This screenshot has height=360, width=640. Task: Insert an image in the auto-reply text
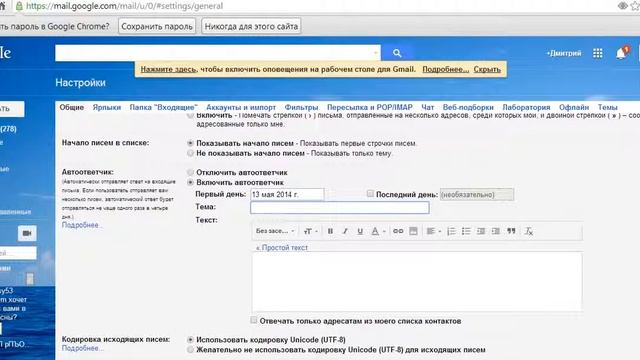coord(413,231)
